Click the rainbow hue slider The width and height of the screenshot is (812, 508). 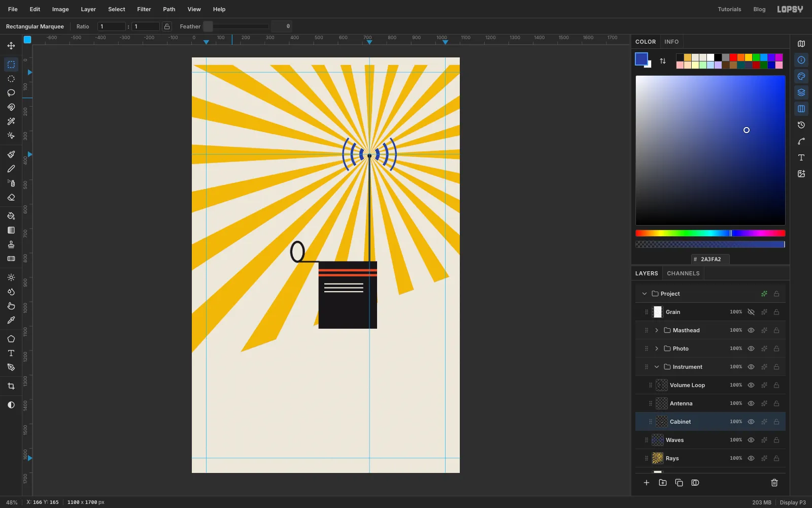(710, 233)
